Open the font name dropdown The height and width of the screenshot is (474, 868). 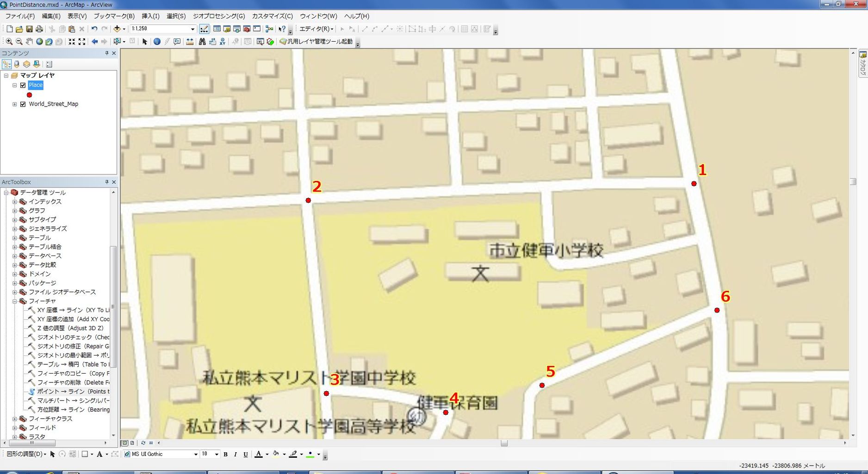196,455
